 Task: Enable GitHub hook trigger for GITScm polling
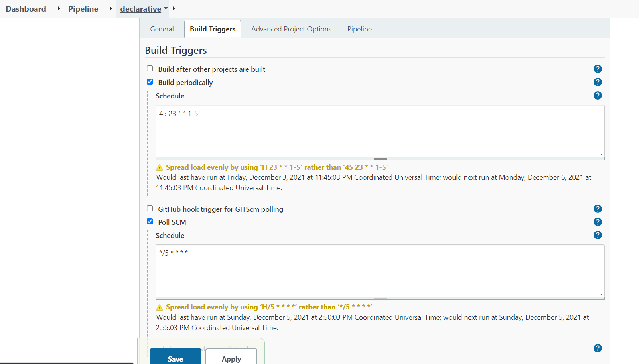(x=150, y=209)
